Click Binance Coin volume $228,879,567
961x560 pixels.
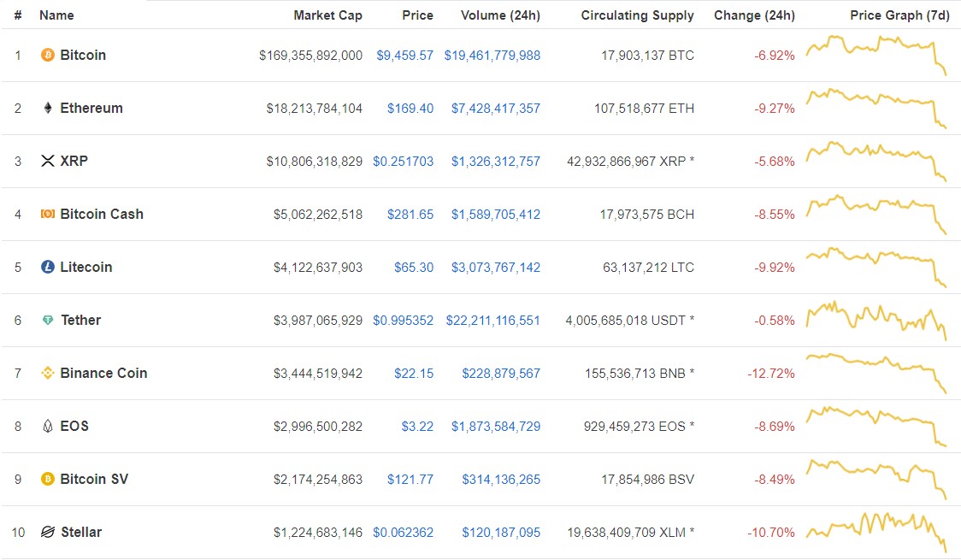(x=501, y=374)
